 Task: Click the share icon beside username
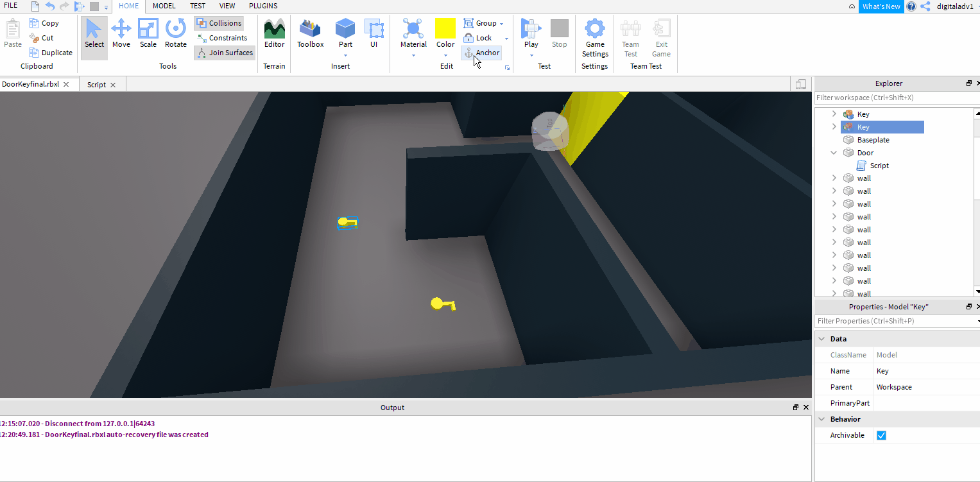925,6
